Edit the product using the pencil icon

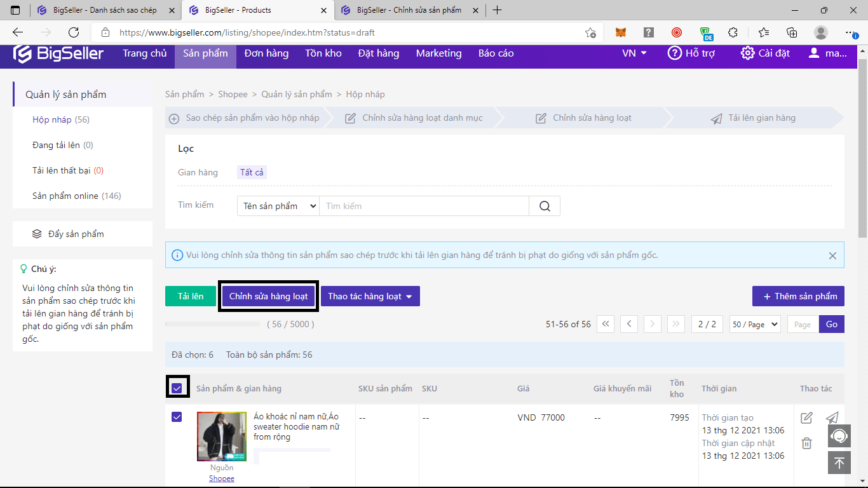coord(806,417)
